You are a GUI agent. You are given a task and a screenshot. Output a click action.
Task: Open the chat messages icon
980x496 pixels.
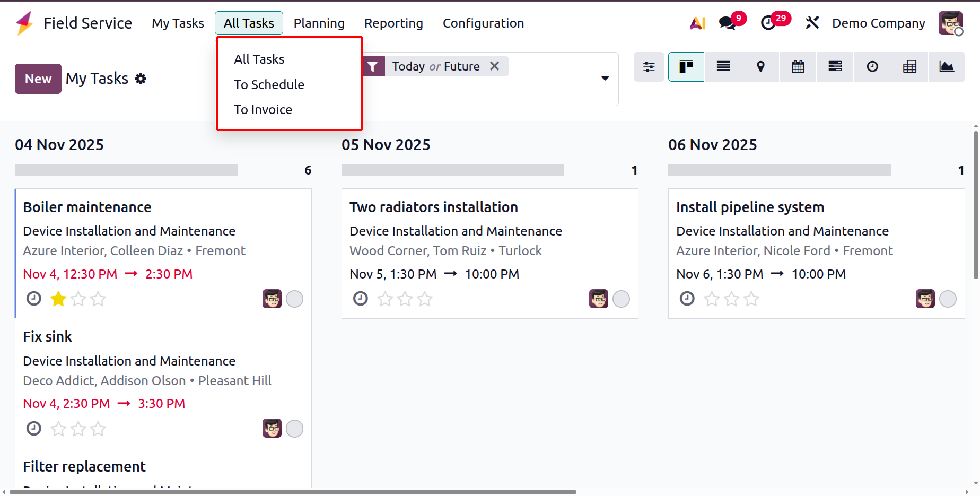[727, 23]
